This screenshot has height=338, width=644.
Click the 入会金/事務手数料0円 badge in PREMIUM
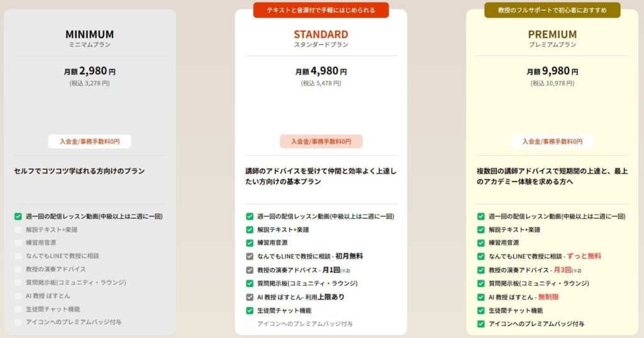552,141
